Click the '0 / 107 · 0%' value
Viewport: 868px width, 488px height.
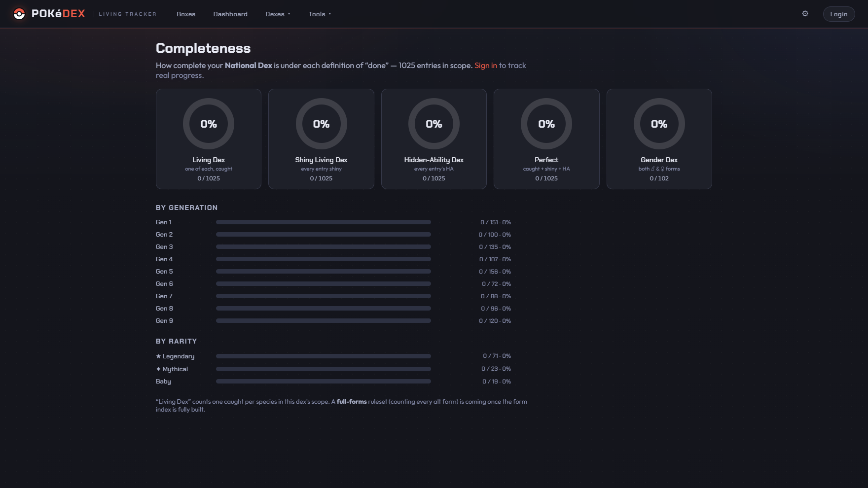click(495, 259)
